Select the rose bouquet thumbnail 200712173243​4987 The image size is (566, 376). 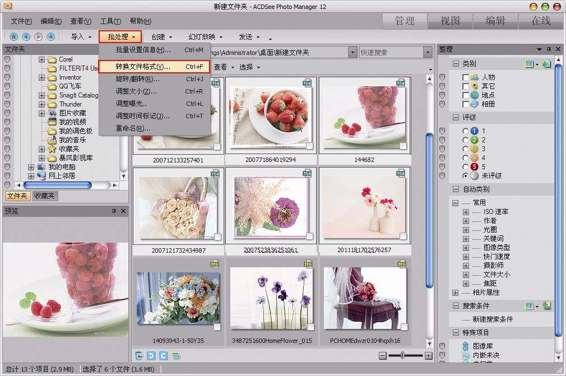[x=178, y=205]
